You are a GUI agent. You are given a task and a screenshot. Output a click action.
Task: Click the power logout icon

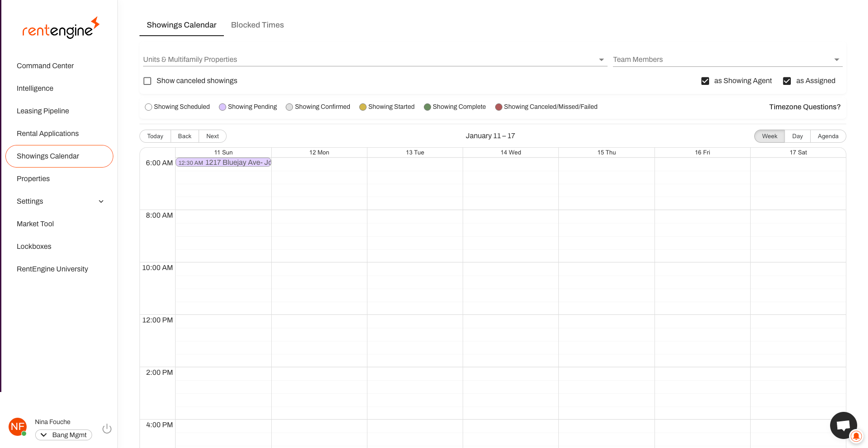coord(107,429)
